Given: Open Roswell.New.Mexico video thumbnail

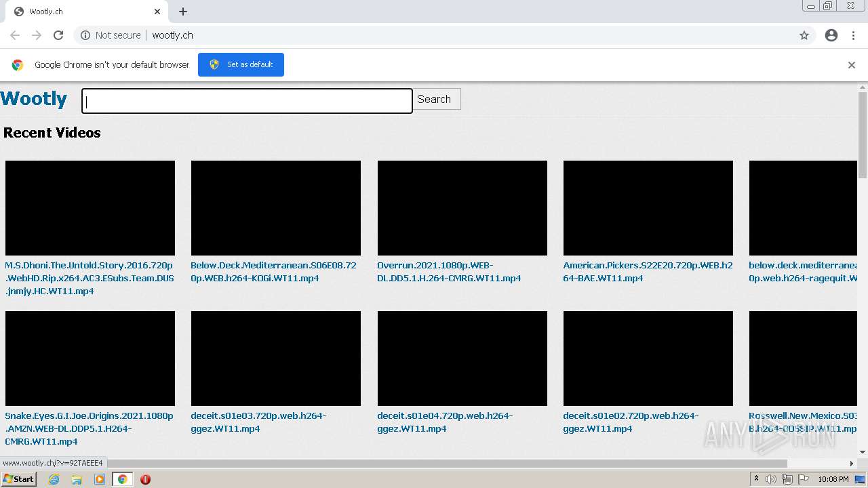Looking at the screenshot, I should 803,359.
